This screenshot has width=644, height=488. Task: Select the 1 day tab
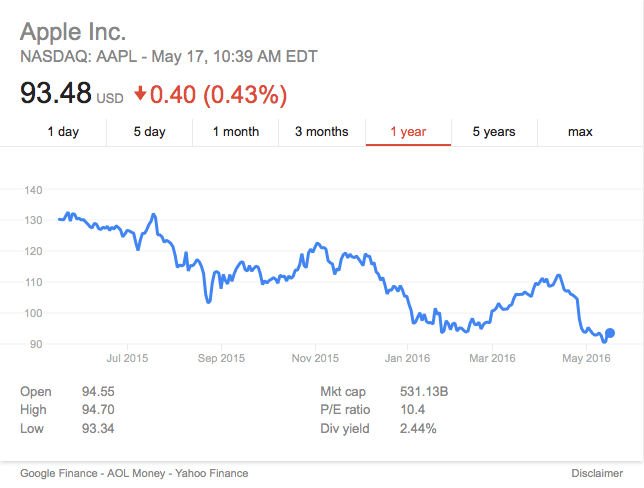pos(63,132)
